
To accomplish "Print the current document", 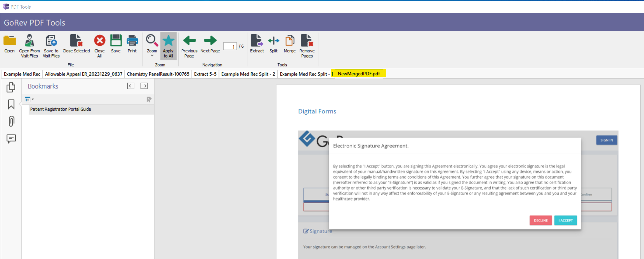I will click(132, 44).
